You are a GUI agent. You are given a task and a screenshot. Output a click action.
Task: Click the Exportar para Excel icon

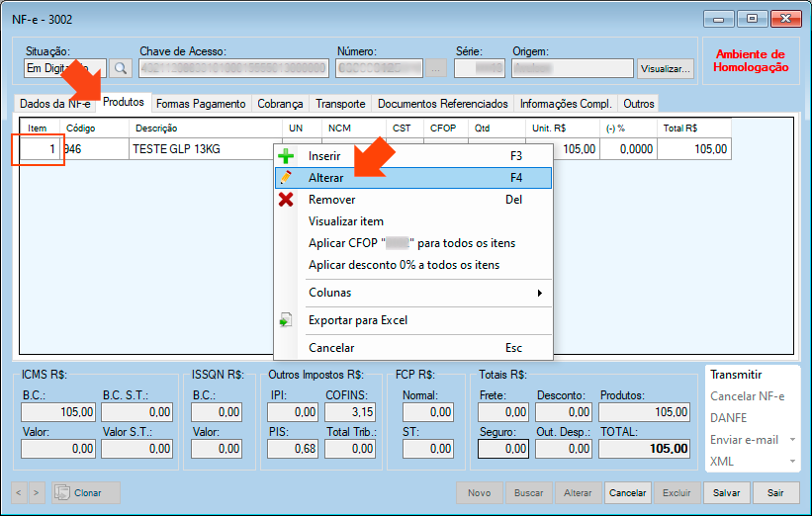pyautogui.click(x=286, y=320)
